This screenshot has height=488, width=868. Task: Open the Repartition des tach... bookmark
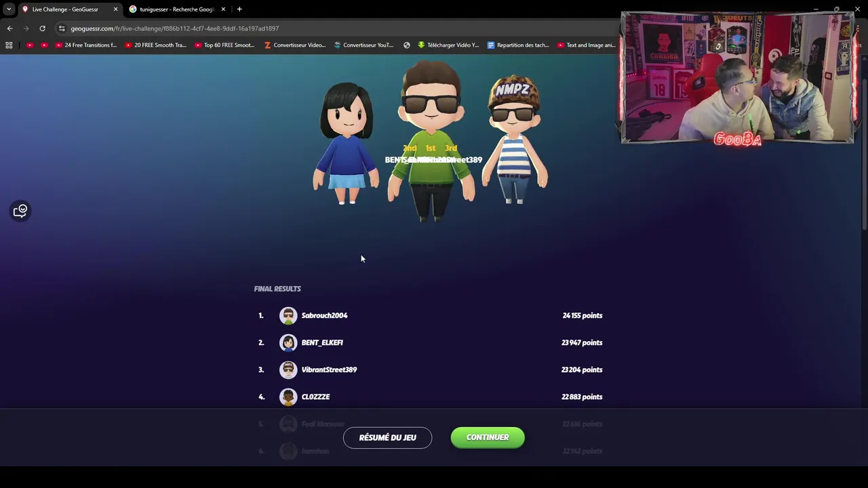point(518,45)
